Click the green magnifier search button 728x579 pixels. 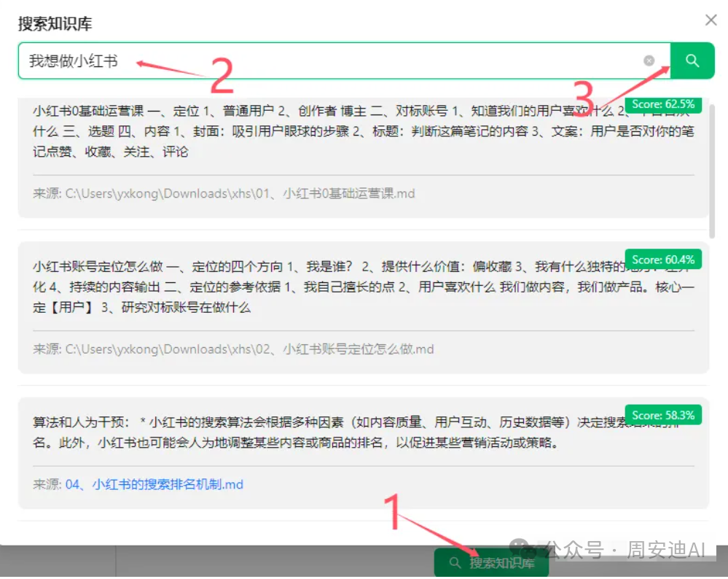[x=692, y=61]
